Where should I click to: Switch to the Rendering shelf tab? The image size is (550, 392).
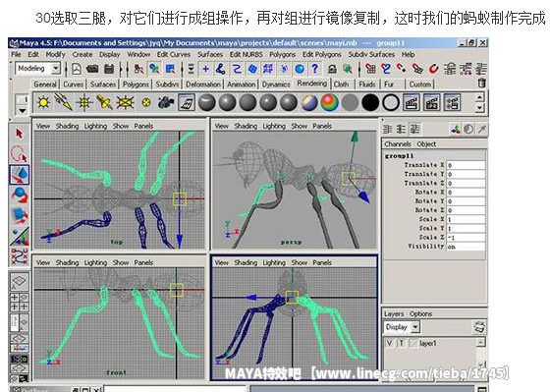(x=312, y=84)
